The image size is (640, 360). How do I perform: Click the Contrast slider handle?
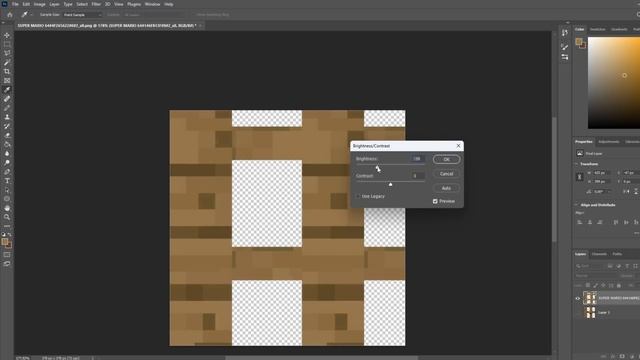(x=390, y=184)
